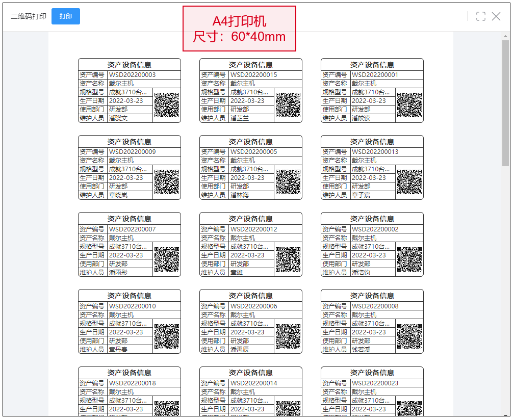Viewport: 514px width, 420px height.
Task: Click the QR code on label WSD202200007
Action: coord(167,259)
